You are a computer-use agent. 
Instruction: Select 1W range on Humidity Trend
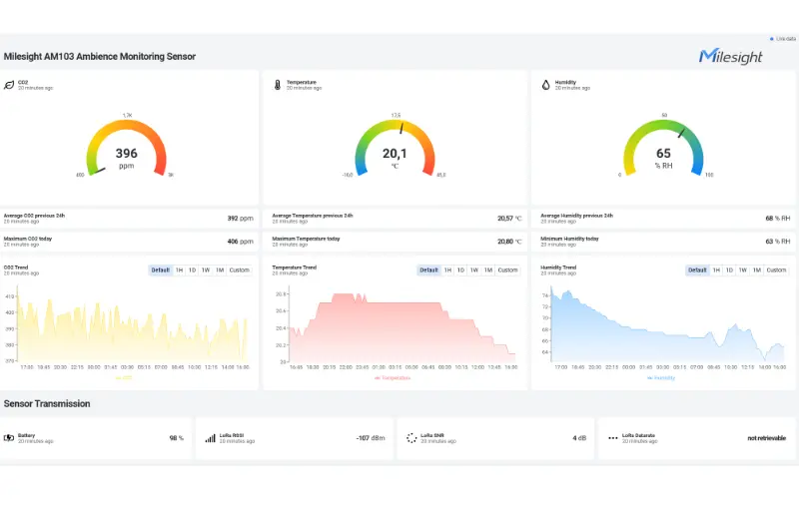point(743,270)
